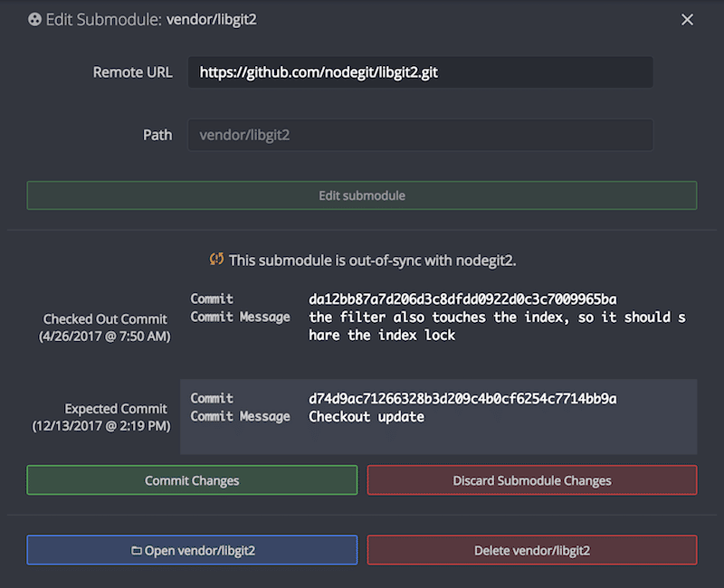
Task: Select the "Checkout update" commit message
Action: pyautogui.click(x=367, y=417)
